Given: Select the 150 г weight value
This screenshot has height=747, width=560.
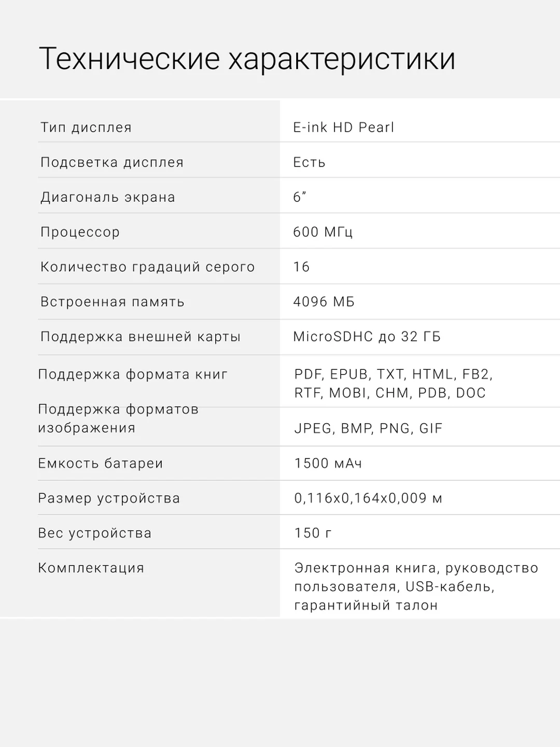Looking at the screenshot, I should (313, 533).
